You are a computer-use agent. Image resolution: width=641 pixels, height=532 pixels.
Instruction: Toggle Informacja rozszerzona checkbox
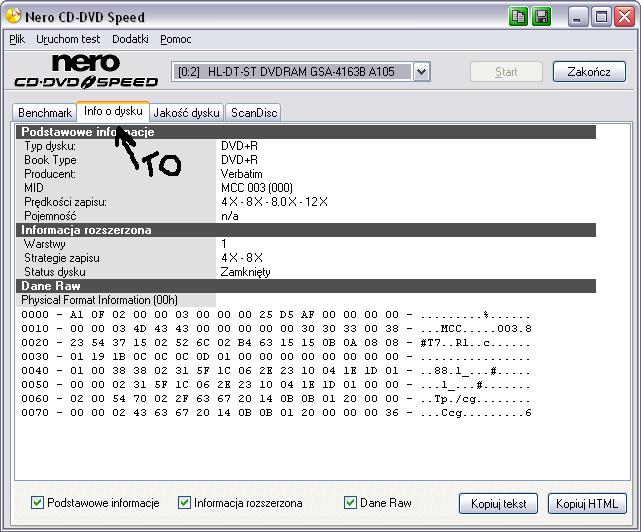click(184, 503)
